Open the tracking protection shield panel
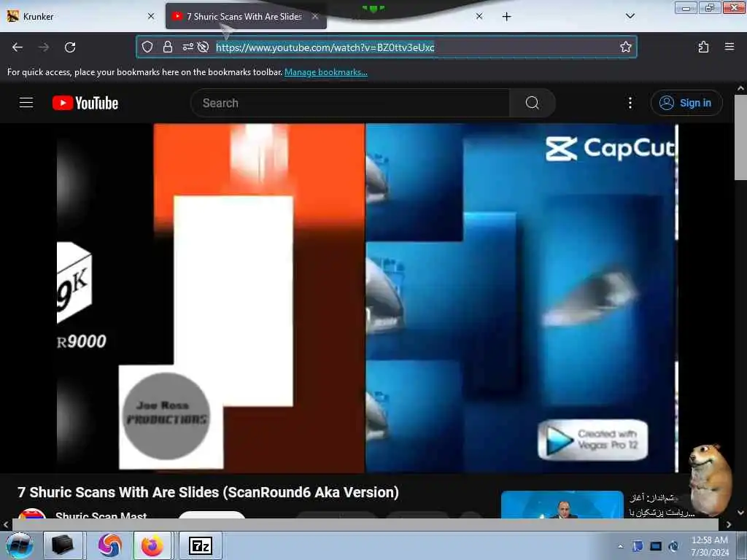This screenshot has height=560, width=747. coord(147,47)
